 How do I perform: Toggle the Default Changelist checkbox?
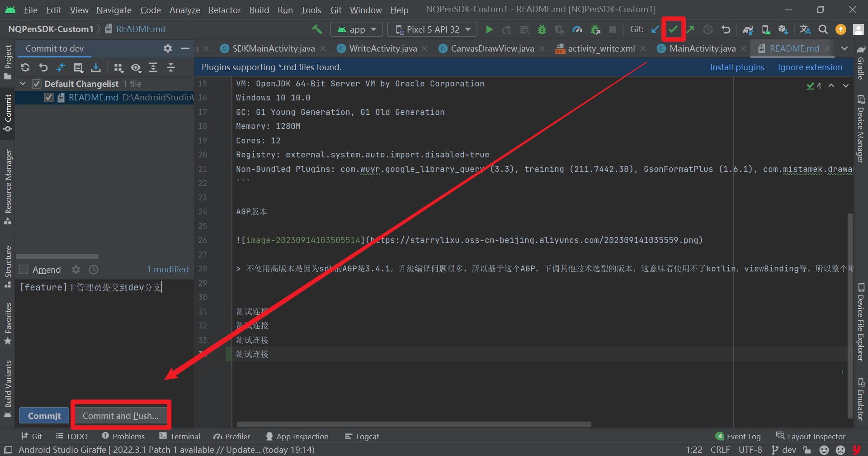click(37, 84)
